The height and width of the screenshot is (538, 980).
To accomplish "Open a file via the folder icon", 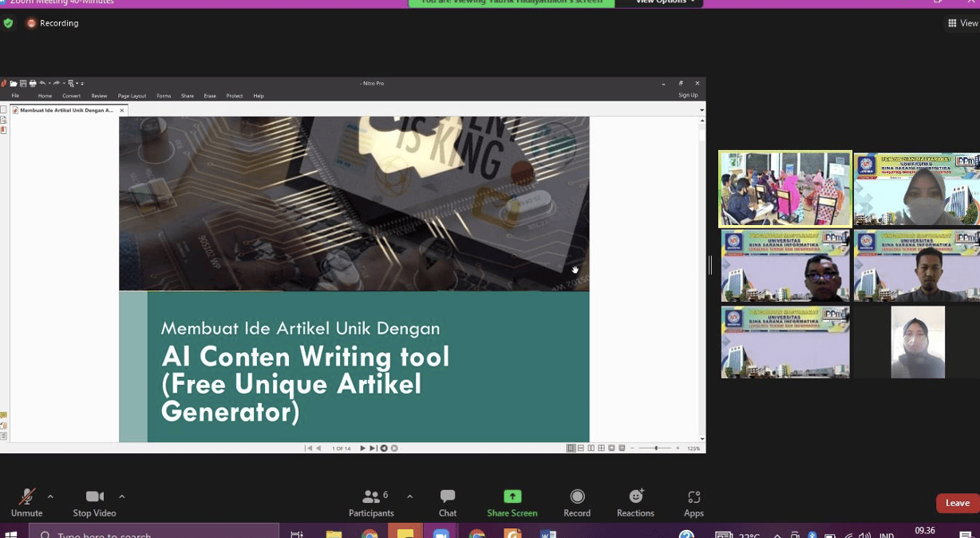I will click(x=14, y=83).
